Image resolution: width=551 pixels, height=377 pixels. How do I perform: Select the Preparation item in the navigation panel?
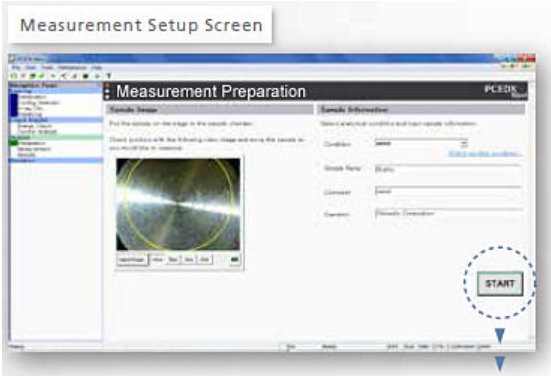click(x=32, y=143)
